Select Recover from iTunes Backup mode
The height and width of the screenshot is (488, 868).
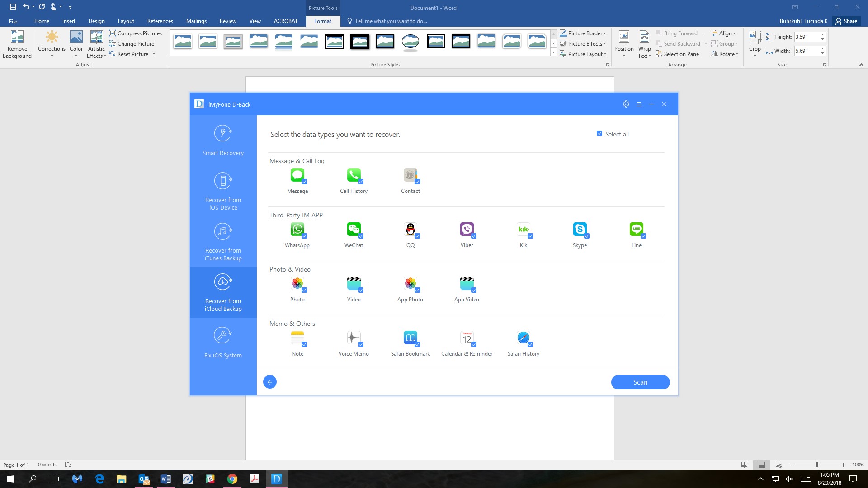(x=223, y=242)
